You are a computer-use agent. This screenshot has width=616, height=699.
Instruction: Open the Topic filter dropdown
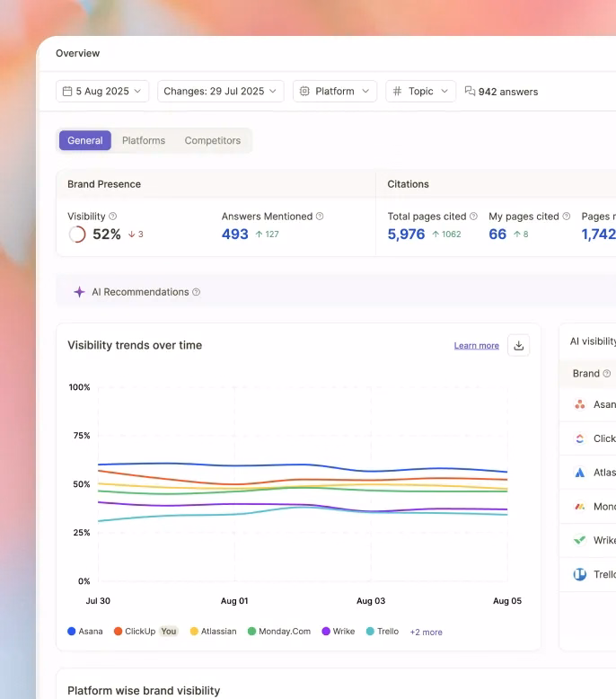pyautogui.click(x=420, y=92)
